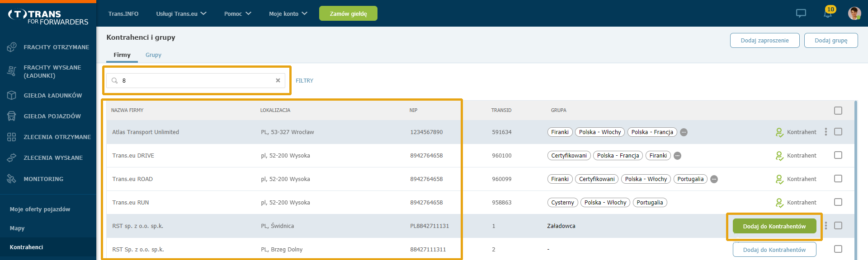Open the user profile avatar

[854, 13]
